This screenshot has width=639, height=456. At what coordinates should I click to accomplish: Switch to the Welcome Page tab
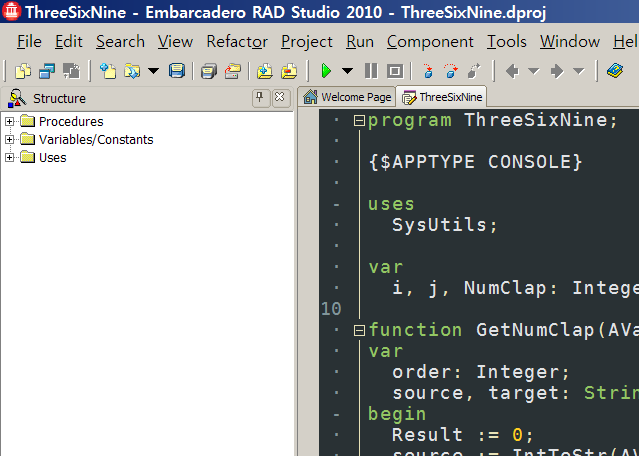(x=347, y=97)
